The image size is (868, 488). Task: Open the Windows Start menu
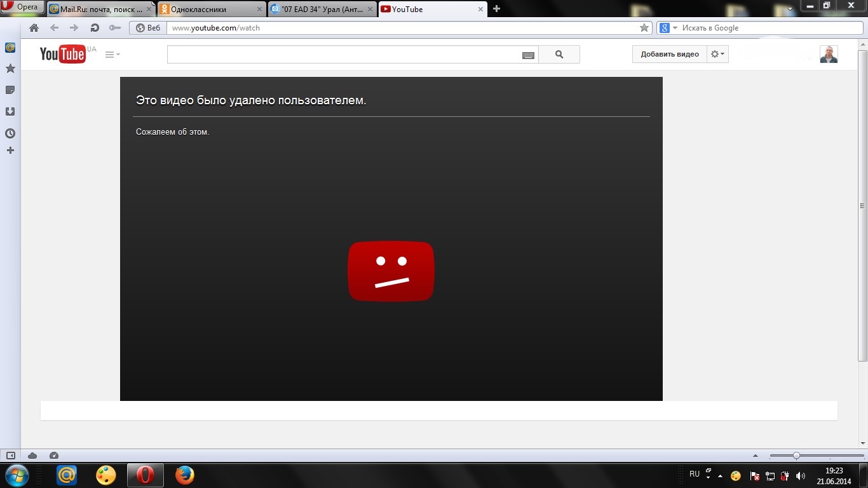tap(17, 475)
